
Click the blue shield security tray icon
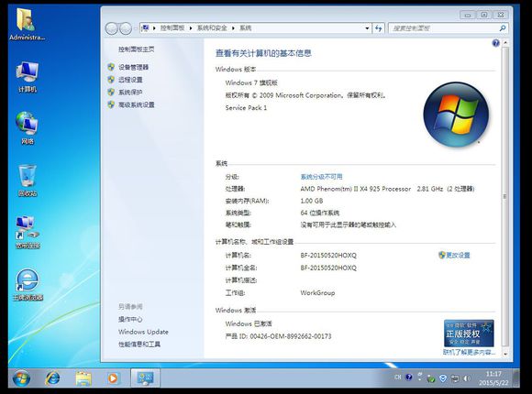[443, 378]
